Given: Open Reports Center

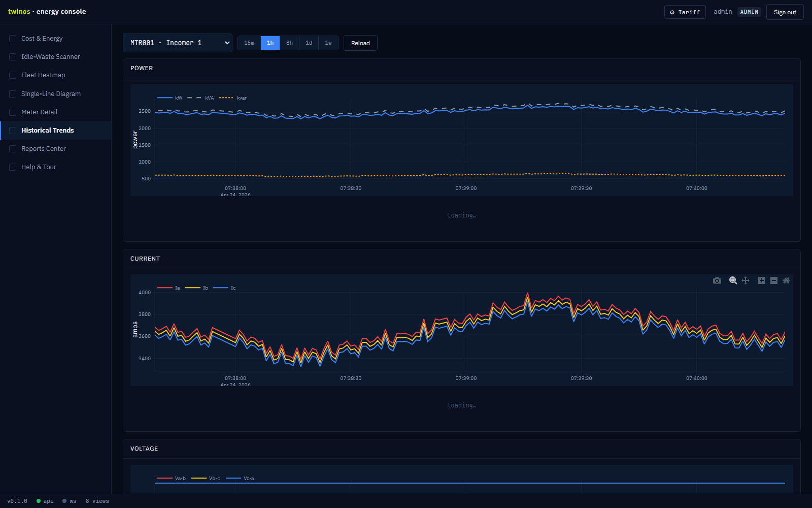Looking at the screenshot, I should coord(56,149).
